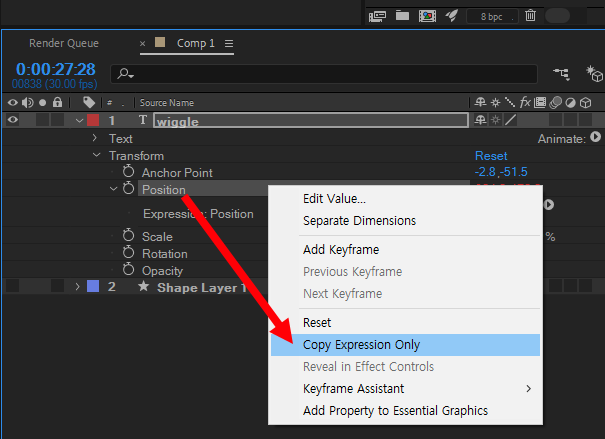Image resolution: width=605 pixels, height=439 pixels.
Task: Click the quality switch column header
Action: (510, 102)
